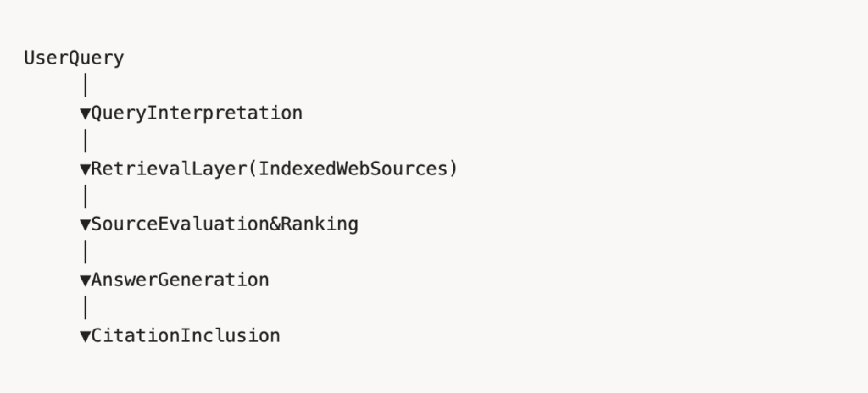
Task: Click the down arrow before RetrievalLayer
Action: tap(85, 169)
